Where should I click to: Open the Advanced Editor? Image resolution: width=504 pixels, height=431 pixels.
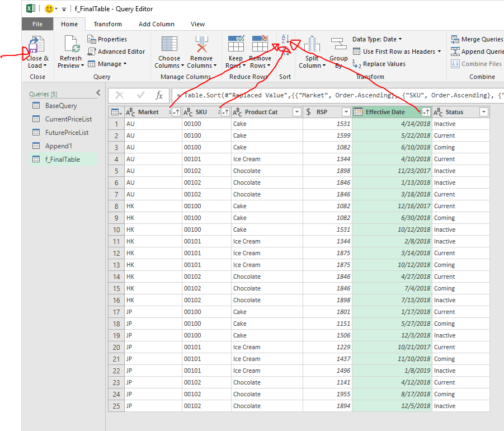pos(116,51)
